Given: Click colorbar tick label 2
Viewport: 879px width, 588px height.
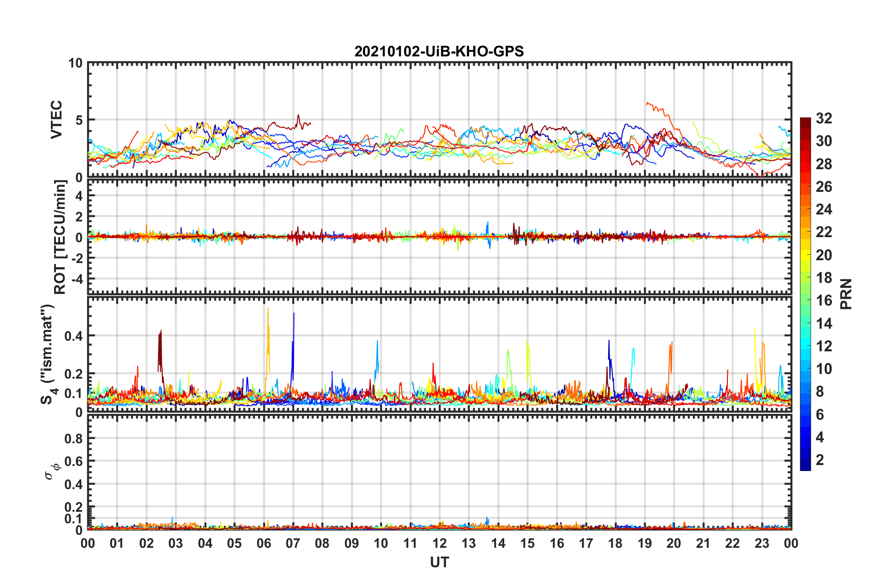Looking at the screenshot, I should [x=820, y=459].
